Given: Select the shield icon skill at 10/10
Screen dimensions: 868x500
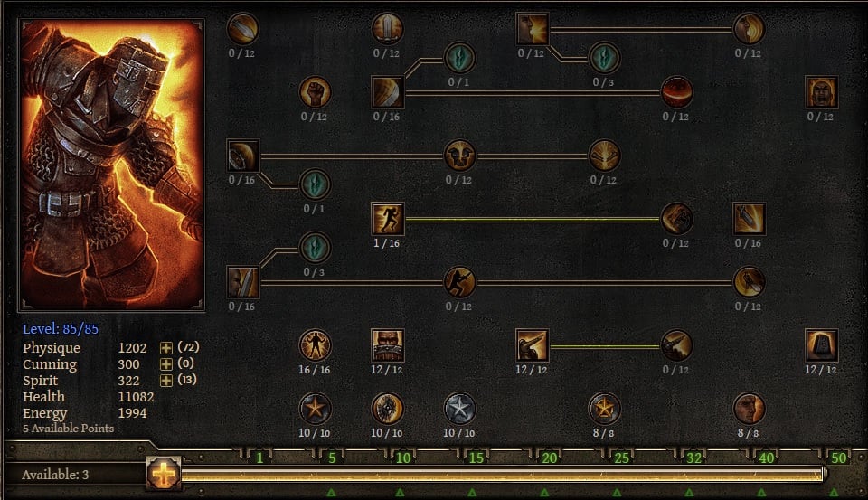Looking at the screenshot, I should pos(387,409).
